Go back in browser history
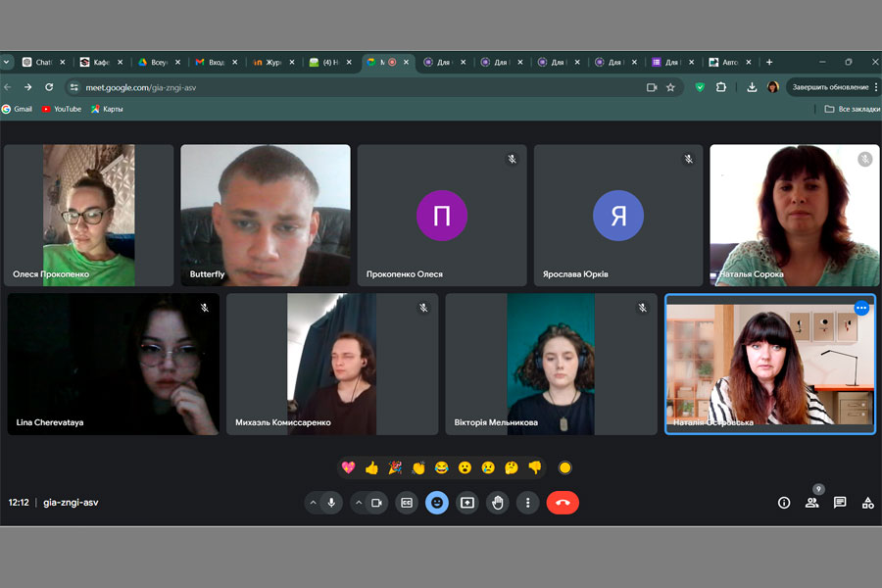Viewport: 882px width, 588px height. pyautogui.click(x=7, y=87)
